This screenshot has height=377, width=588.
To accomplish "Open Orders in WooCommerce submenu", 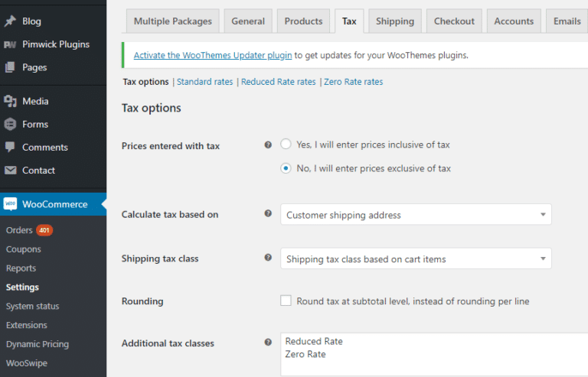I will tap(19, 230).
